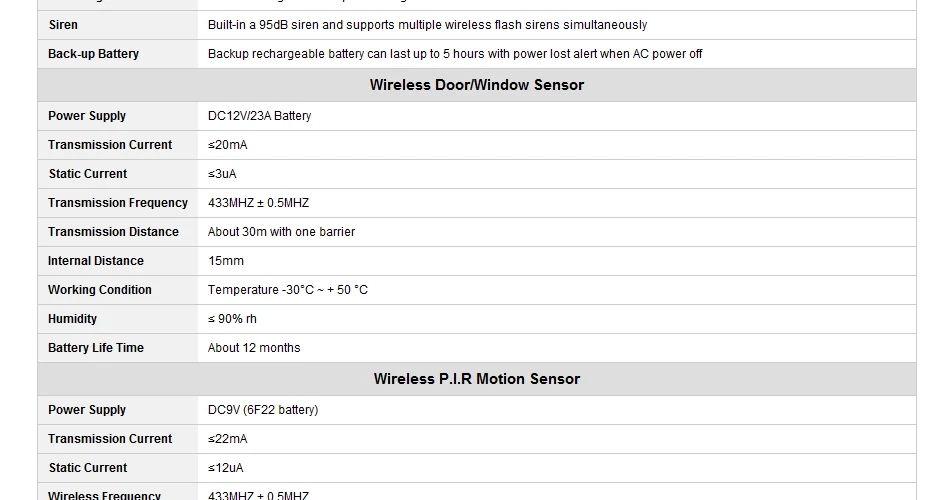Screen dimensions: 950x500
Task: Click About 30m with one barrier text
Action: (x=281, y=232)
